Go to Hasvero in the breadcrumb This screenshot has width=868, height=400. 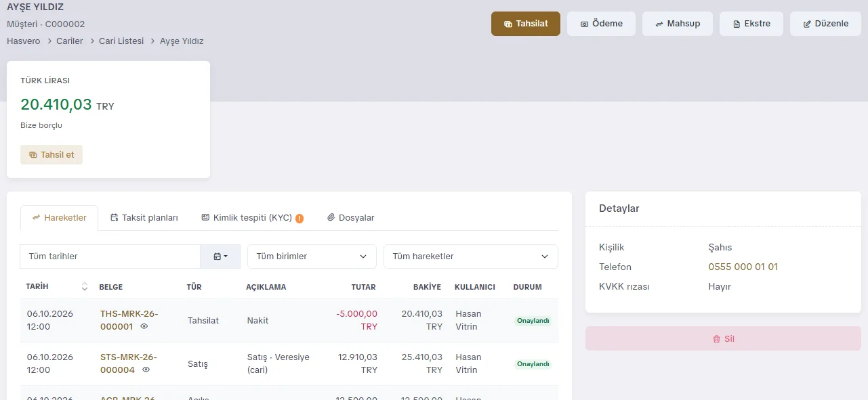[x=24, y=41]
